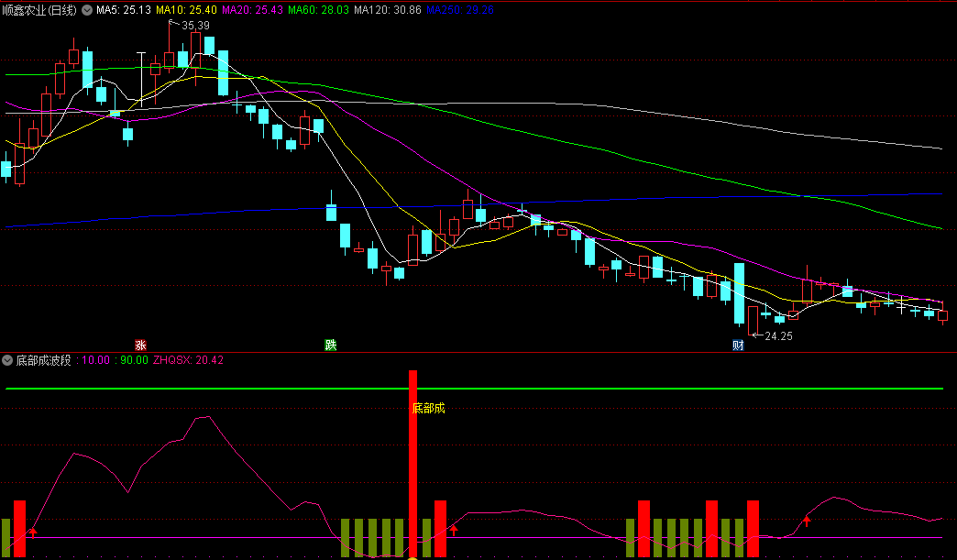Click the blue 财 marker icon

pos(738,346)
